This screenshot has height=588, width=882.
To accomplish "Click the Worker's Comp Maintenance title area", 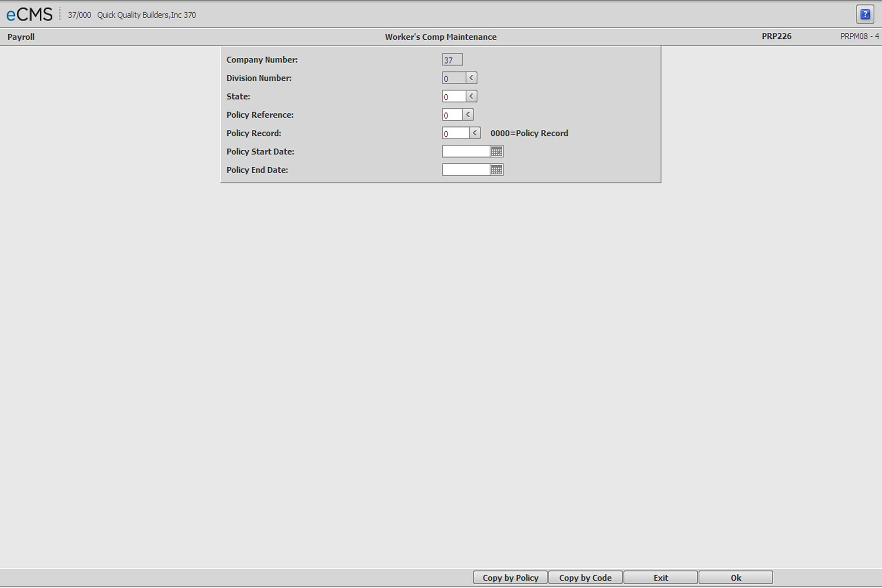I will (x=433, y=37).
